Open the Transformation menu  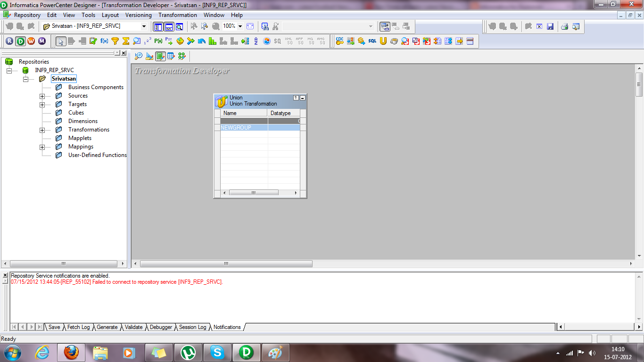click(177, 15)
